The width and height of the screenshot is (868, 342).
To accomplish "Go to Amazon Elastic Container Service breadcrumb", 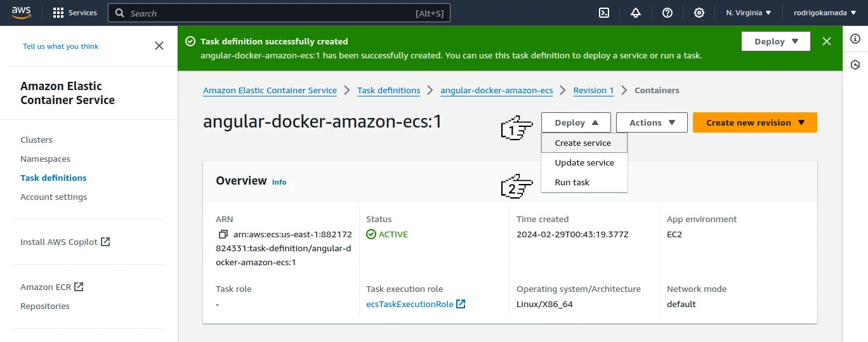I will pyautogui.click(x=270, y=90).
